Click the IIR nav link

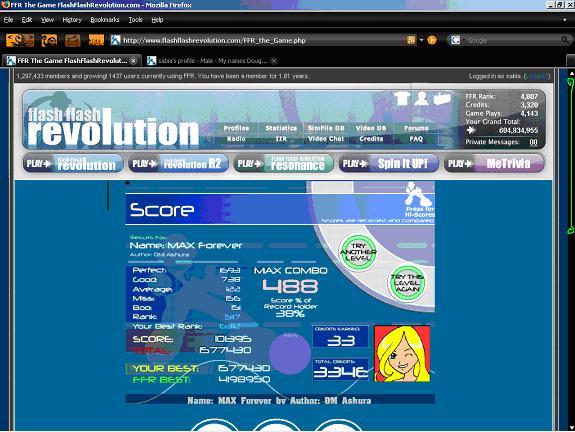(x=281, y=139)
